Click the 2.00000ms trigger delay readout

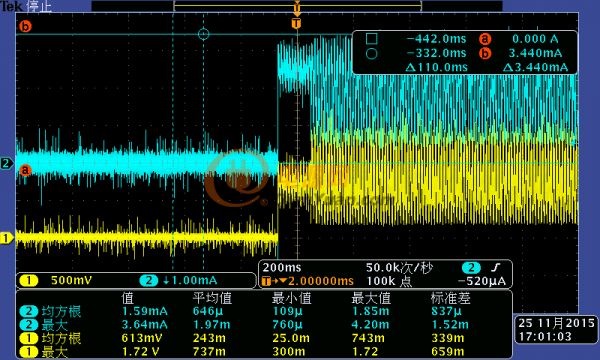pos(308,281)
